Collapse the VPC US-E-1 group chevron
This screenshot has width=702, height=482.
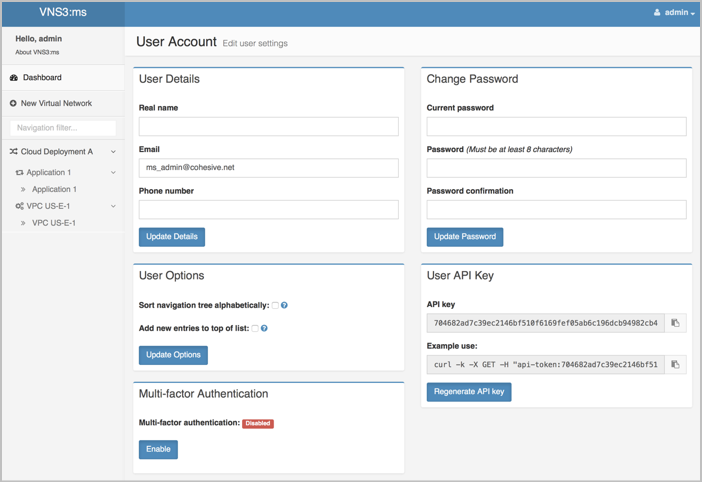pos(113,206)
